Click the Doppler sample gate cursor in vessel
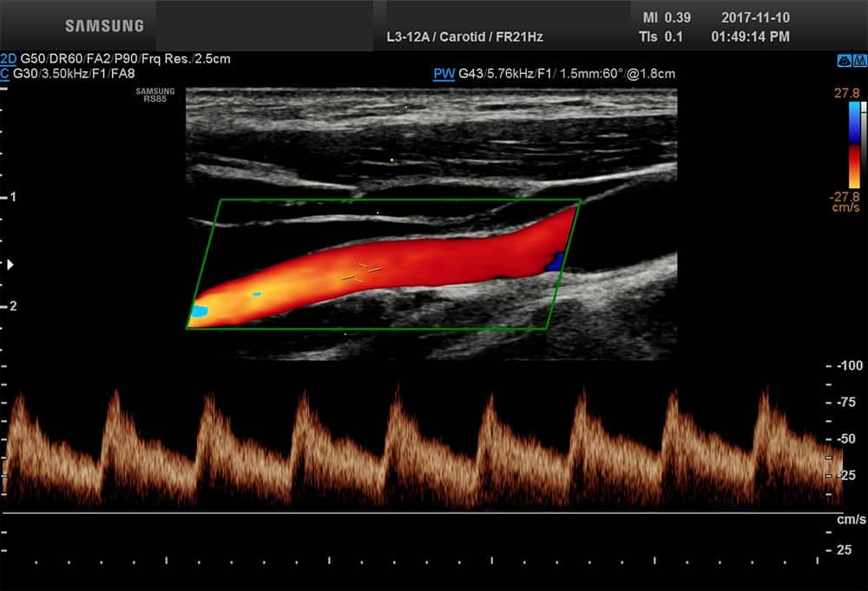Viewport: 868px width, 591px height. pos(361,273)
